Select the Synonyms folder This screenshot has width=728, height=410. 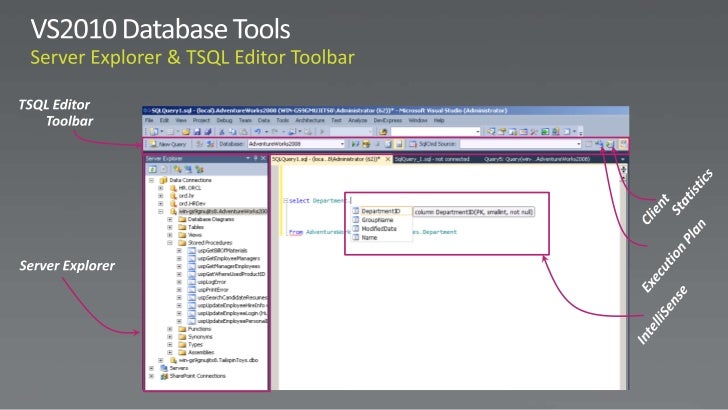pos(200,337)
